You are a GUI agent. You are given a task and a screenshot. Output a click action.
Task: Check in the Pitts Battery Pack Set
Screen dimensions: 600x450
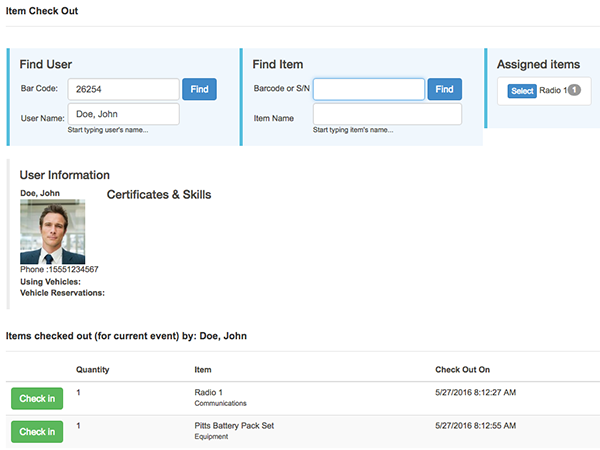point(37,432)
